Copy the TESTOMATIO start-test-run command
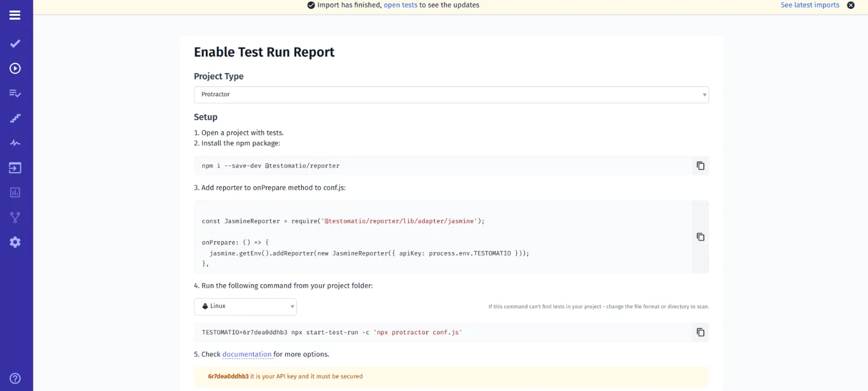 coord(699,331)
